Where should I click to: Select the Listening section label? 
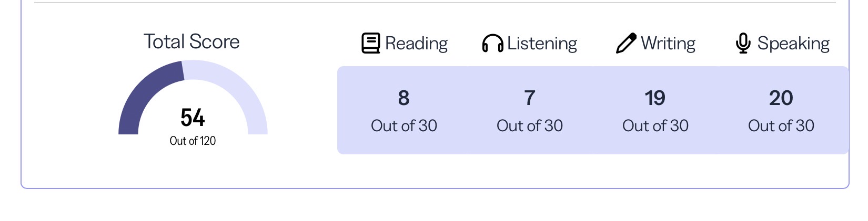click(x=542, y=43)
